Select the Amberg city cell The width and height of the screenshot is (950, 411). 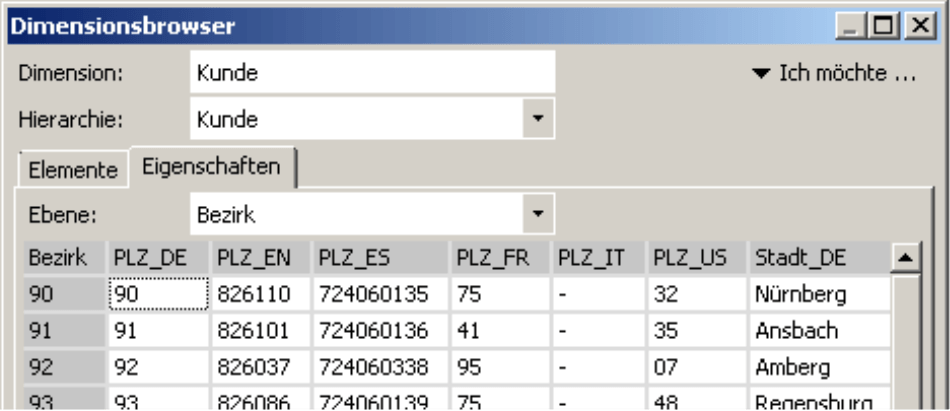(817, 366)
